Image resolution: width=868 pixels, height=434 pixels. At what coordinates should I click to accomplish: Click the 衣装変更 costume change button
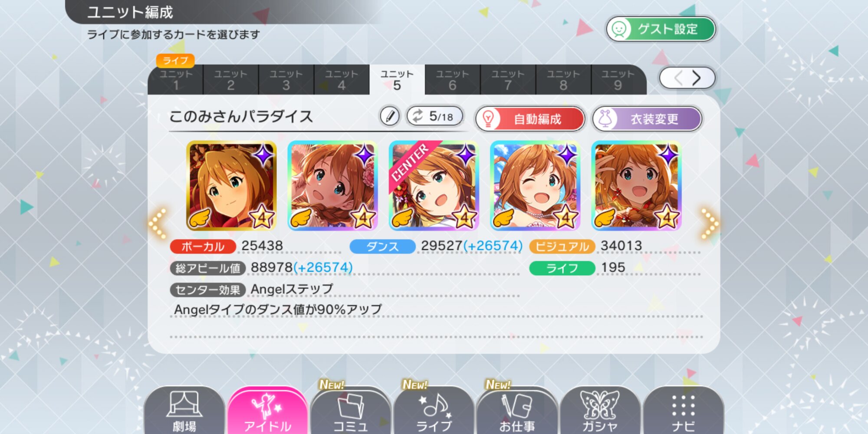coord(648,118)
